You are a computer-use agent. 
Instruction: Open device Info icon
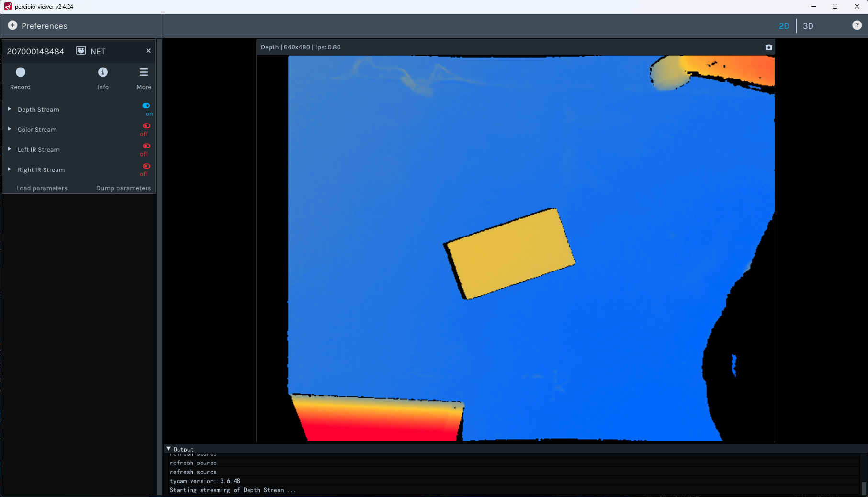[103, 72]
